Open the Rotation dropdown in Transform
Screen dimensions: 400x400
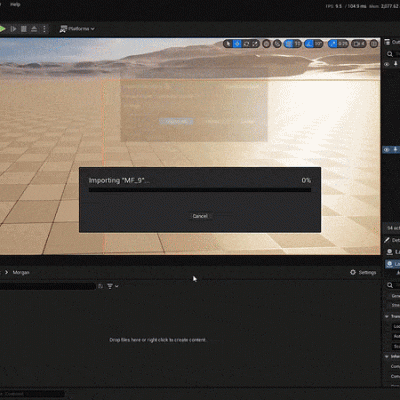[396, 336]
